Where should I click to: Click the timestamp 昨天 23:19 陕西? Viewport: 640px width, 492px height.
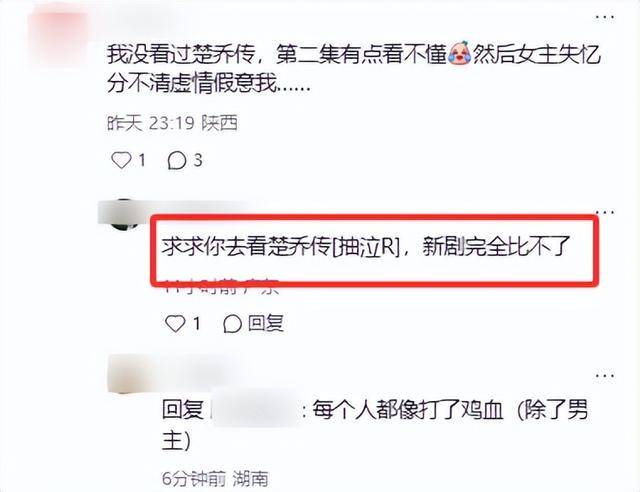(x=172, y=123)
